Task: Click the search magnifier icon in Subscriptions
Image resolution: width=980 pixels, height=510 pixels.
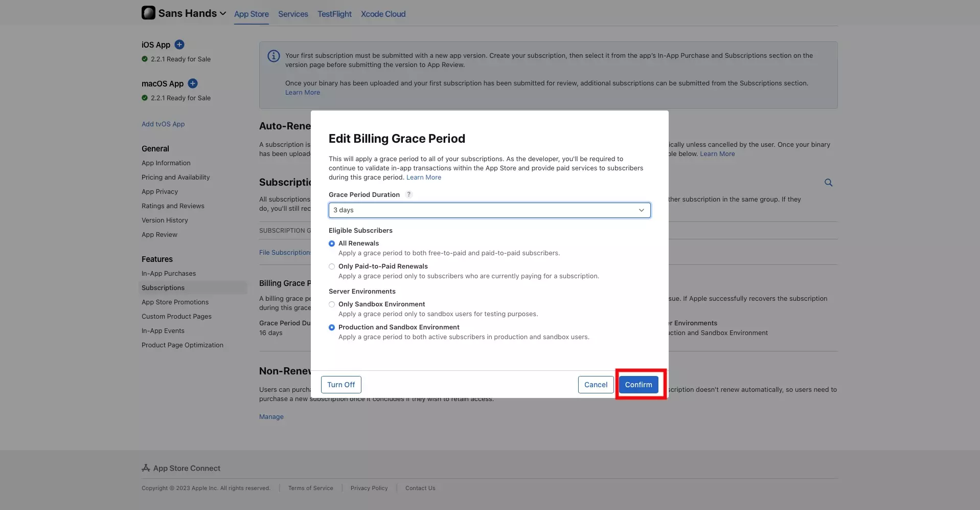Action: click(828, 183)
